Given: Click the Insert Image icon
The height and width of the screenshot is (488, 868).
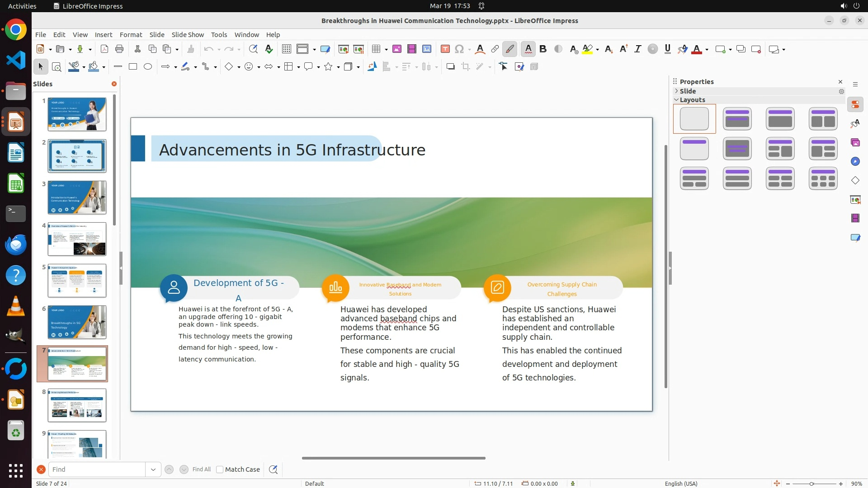Looking at the screenshot, I should pos(397,49).
